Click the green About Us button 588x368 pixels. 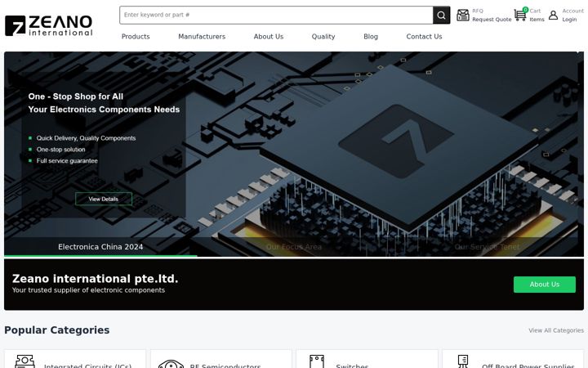coord(545,285)
